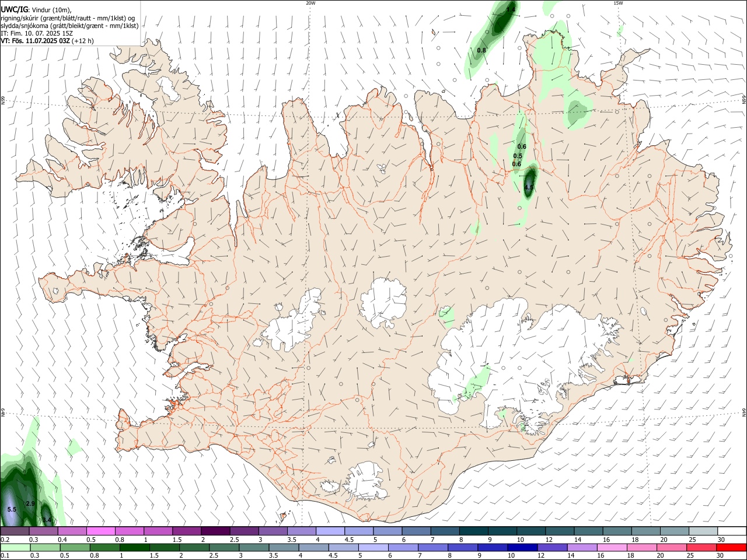
Task: Click the 2.9 precipitation value on the map
Action: [x=30, y=503]
